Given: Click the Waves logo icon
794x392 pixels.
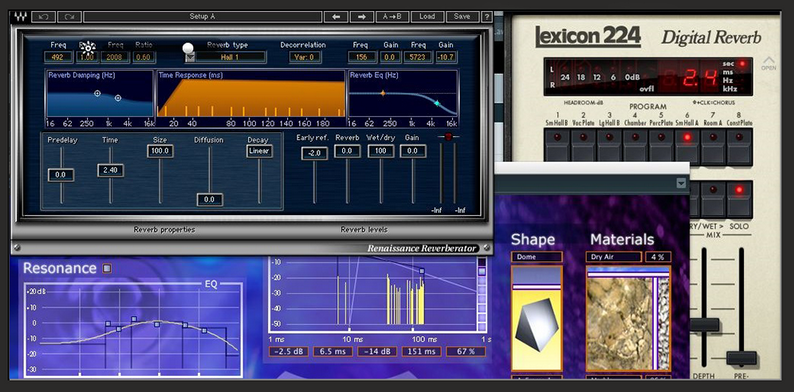Looking at the screenshot, I should 20,16.
